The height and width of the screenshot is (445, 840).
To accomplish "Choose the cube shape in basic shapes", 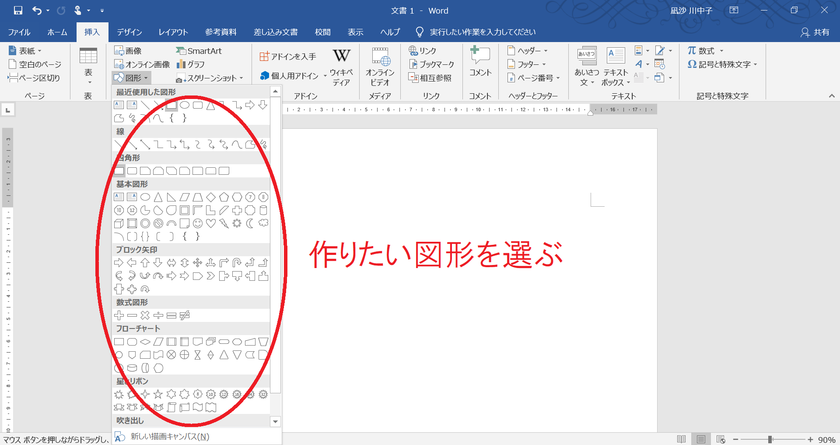I will 119,223.
